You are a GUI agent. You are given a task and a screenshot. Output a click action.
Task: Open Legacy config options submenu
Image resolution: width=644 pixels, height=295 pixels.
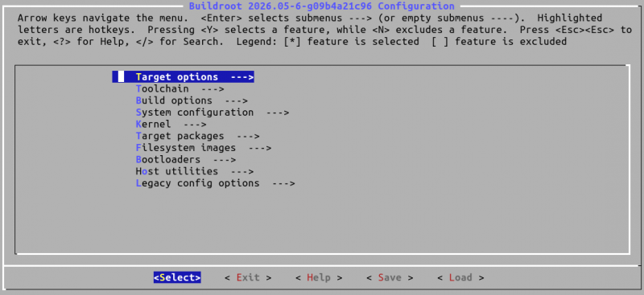(x=215, y=183)
